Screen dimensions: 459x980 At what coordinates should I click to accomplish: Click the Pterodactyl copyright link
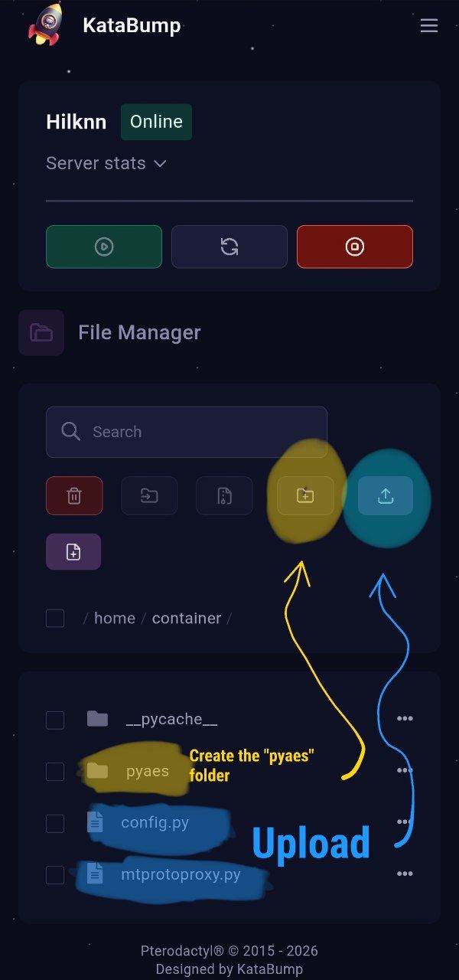[x=229, y=951]
